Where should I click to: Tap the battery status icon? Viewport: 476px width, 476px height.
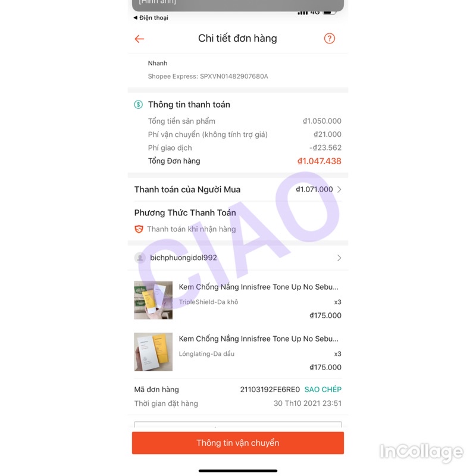(329, 12)
